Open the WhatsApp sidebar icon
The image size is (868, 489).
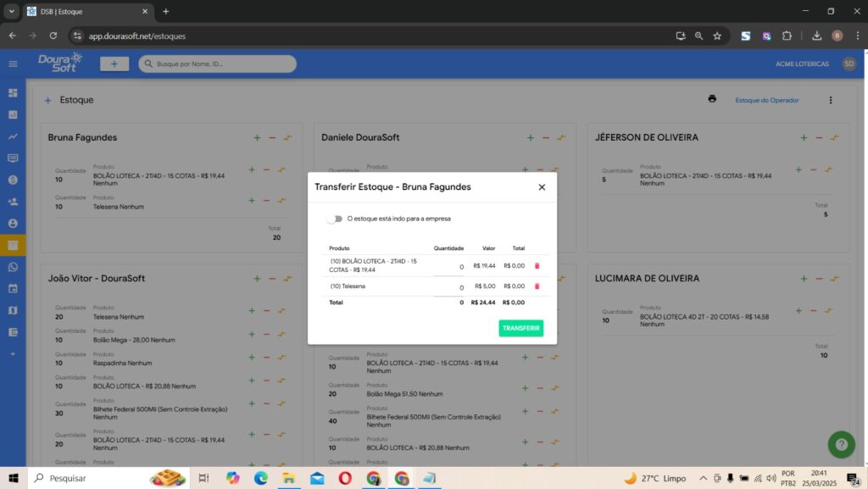pos(13,267)
